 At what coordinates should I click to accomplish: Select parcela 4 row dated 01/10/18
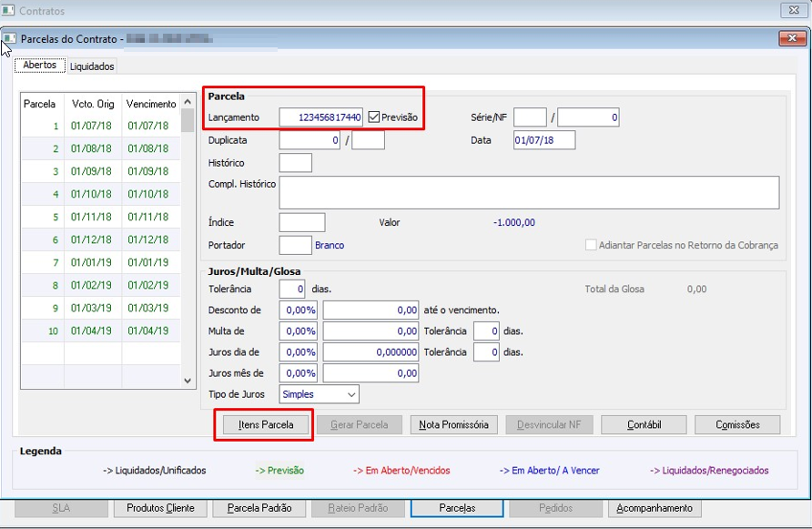click(x=100, y=194)
